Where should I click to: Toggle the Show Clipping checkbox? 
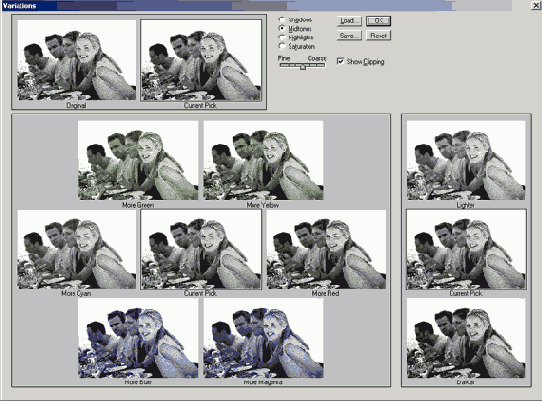[340, 62]
